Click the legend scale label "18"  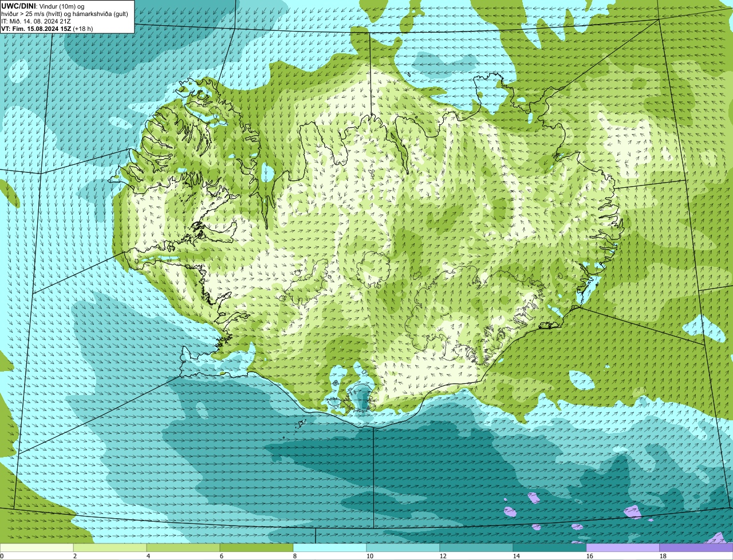tap(663, 556)
